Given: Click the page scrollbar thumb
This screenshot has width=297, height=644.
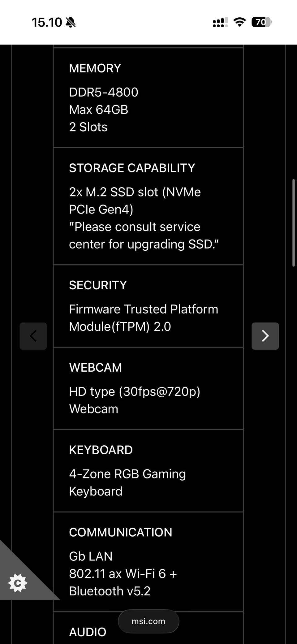Looking at the screenshot, I should (x=294, y=223).
